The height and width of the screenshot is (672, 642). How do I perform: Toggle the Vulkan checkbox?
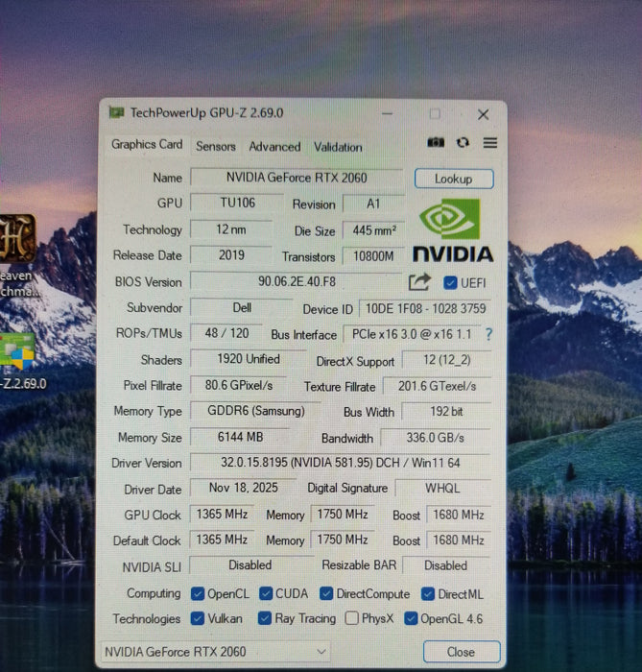pos(198,618)
